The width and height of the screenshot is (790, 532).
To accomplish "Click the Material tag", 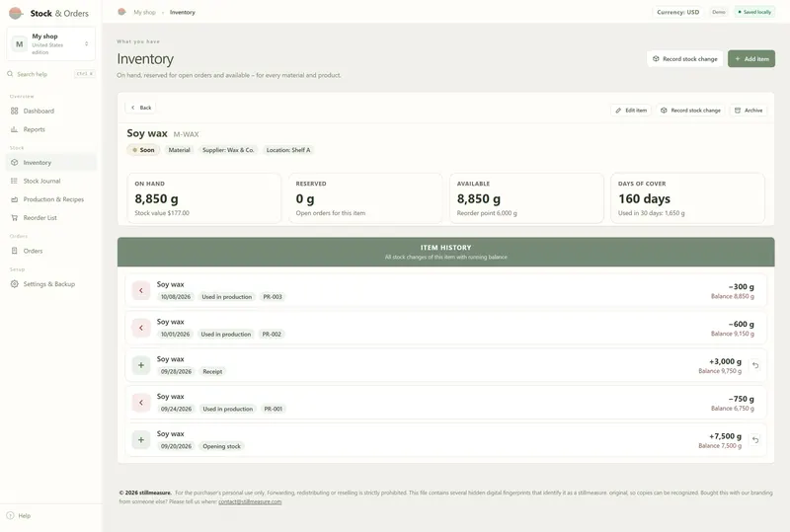I will [x=179, y=150].
